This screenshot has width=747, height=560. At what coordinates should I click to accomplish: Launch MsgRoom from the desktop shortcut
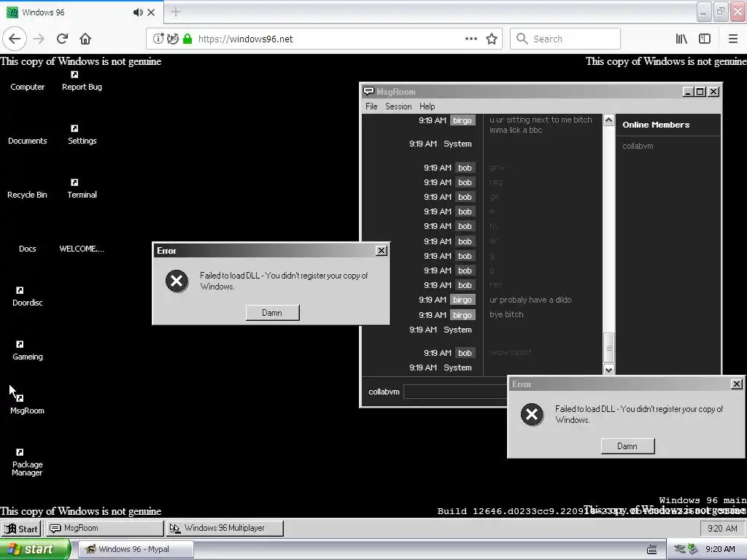[27, 405]
